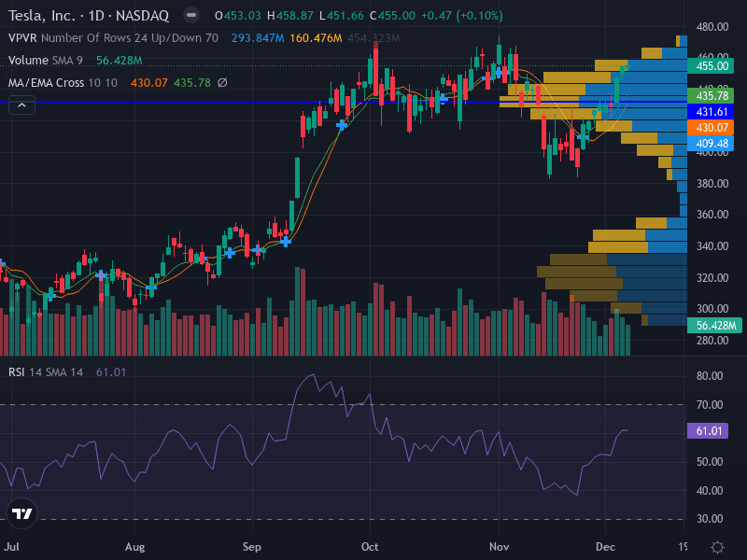Click the light blue 409.48 axis label
747x560 pixels.
click(x=712, y=144)
